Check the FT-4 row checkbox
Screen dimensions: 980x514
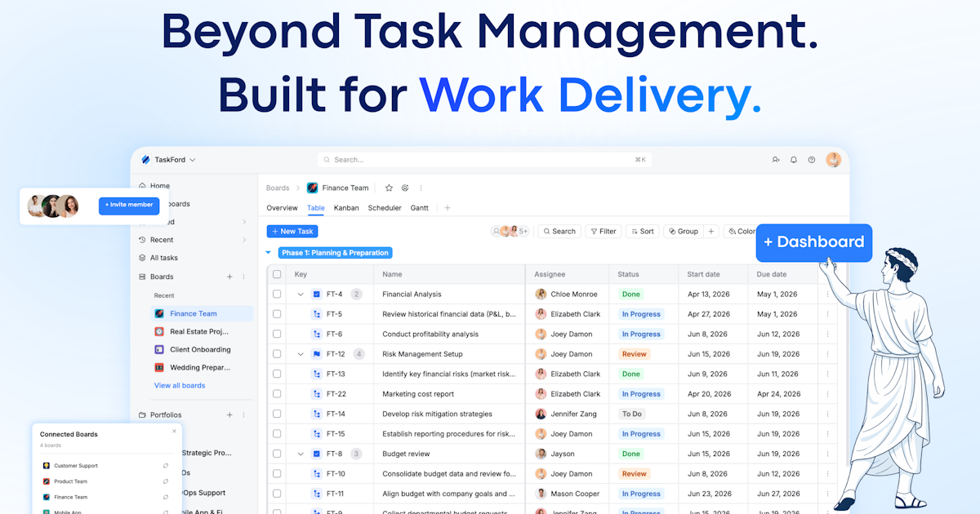(277, 295)
